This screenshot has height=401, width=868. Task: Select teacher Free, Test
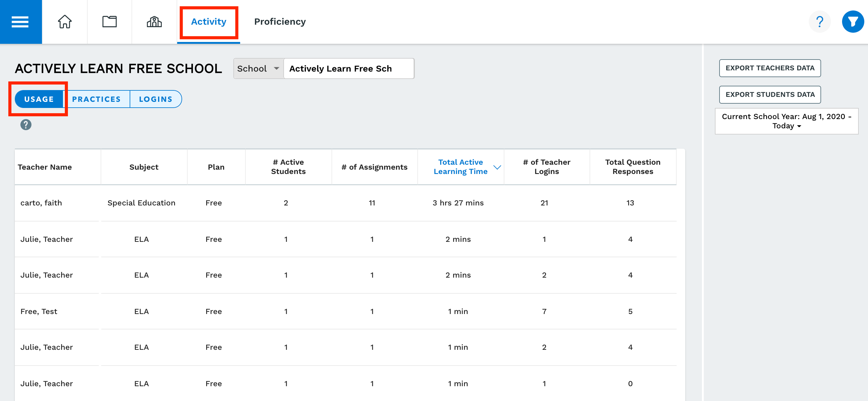tap(39, 312)
